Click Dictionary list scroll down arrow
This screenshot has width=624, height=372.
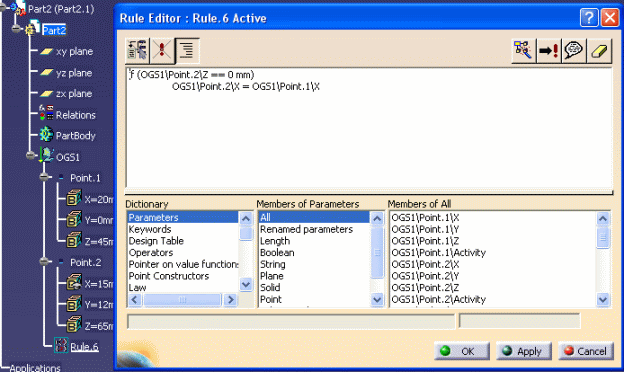pyautogui.click(x=246, y=284)
